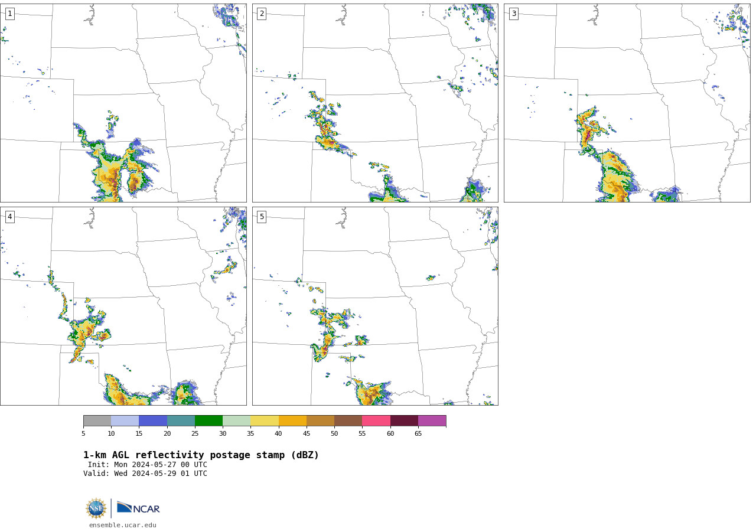The width and height of the screenshot is (756, 532).
Task: Click the Init: Mon 2024-05-27 00 UTC line
Action: 148,465
